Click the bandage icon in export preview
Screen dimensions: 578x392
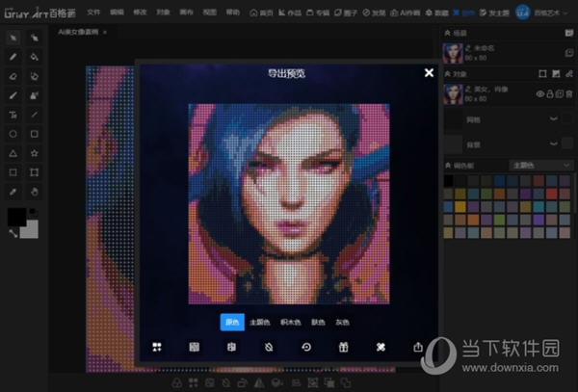click(381, 347)
